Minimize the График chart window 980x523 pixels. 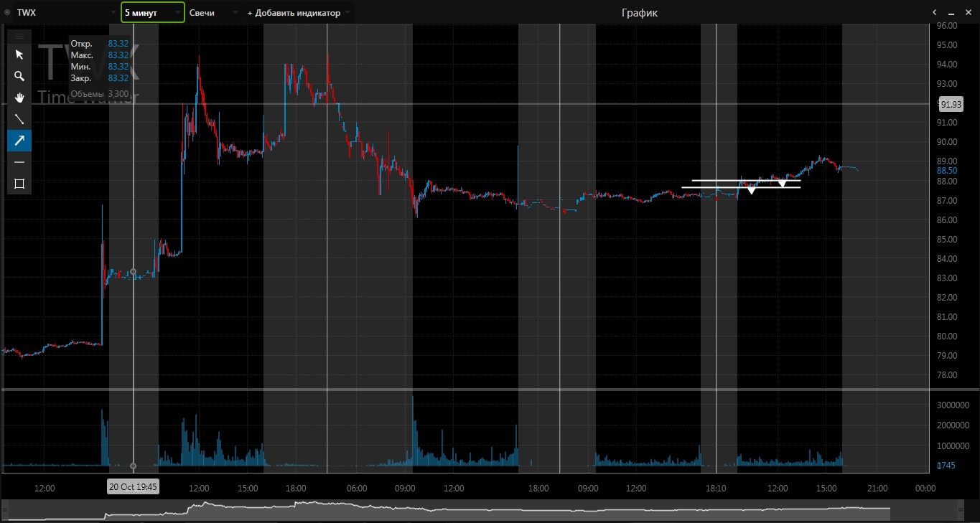[x=953, y=12]
